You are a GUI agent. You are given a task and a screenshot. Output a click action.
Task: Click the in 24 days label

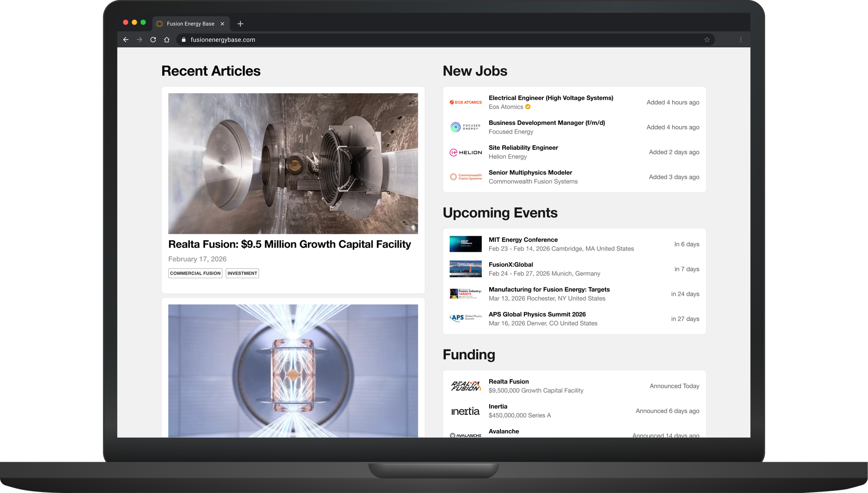click(x=685, y=294)
